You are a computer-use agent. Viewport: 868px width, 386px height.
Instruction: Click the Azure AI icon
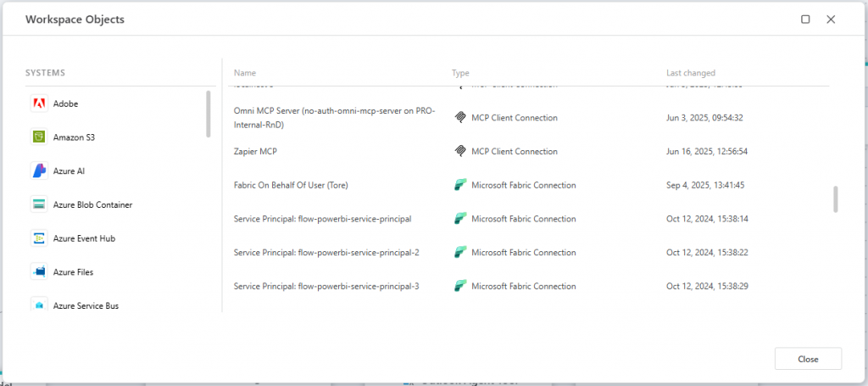tap(38, 171)
